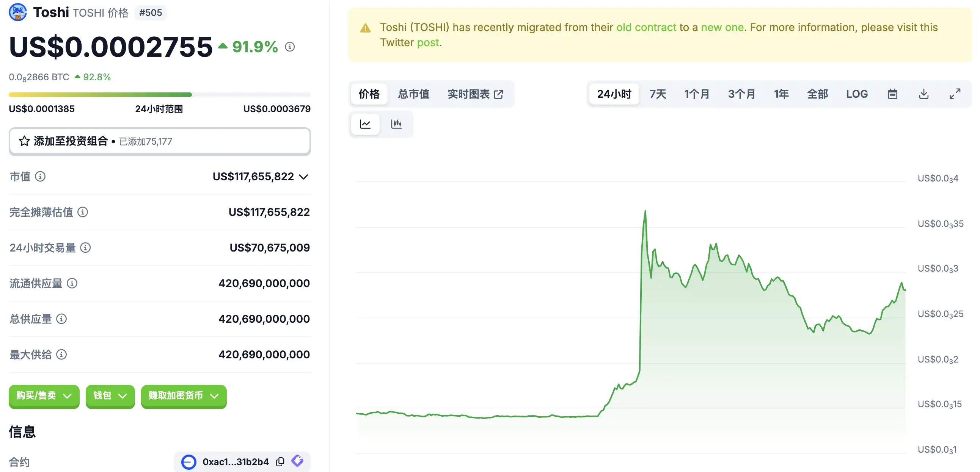Copy the contract address 0xac1...31b2b4

pos(280,462)
